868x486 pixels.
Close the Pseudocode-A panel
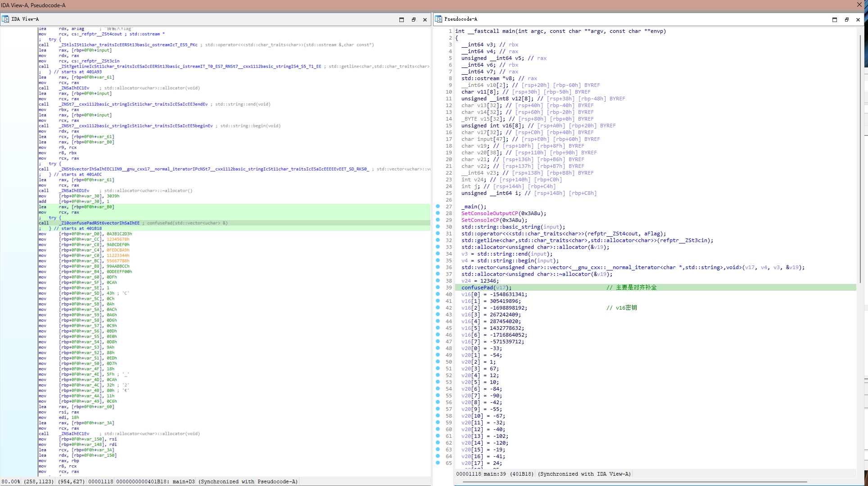pyautogui.click(x=858, y=19)
